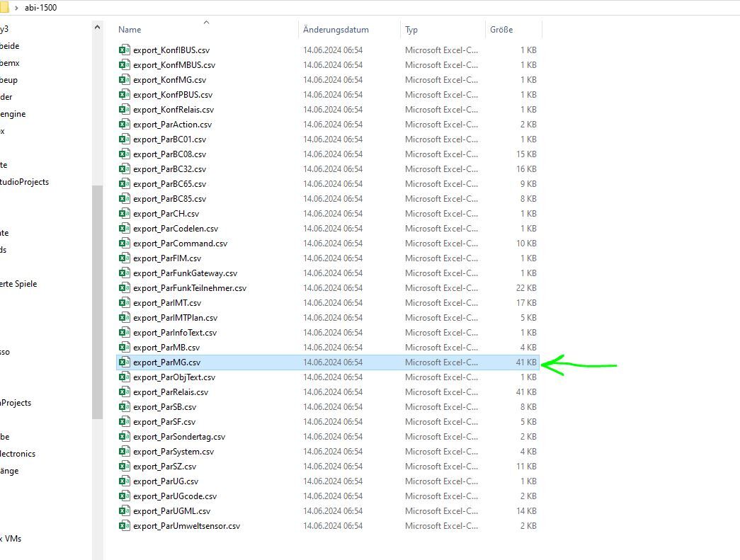This screenshot has height=560, width=740.
Task: Click the Excel icon of export_KonfMG.csv
Action: [x=124, y=79]
